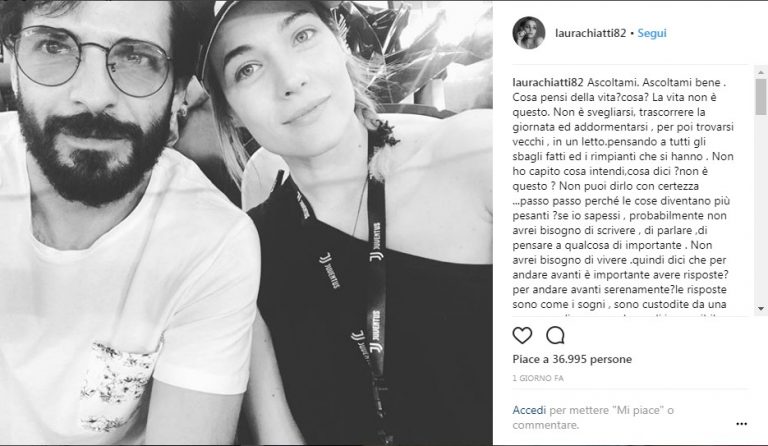Like the post with the heart icon

tap(522, 335)
